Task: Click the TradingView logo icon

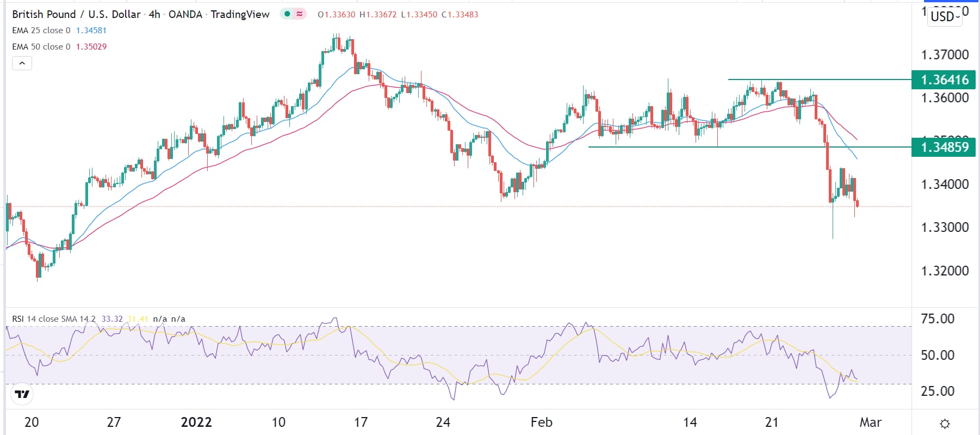Action: (22, 394)
